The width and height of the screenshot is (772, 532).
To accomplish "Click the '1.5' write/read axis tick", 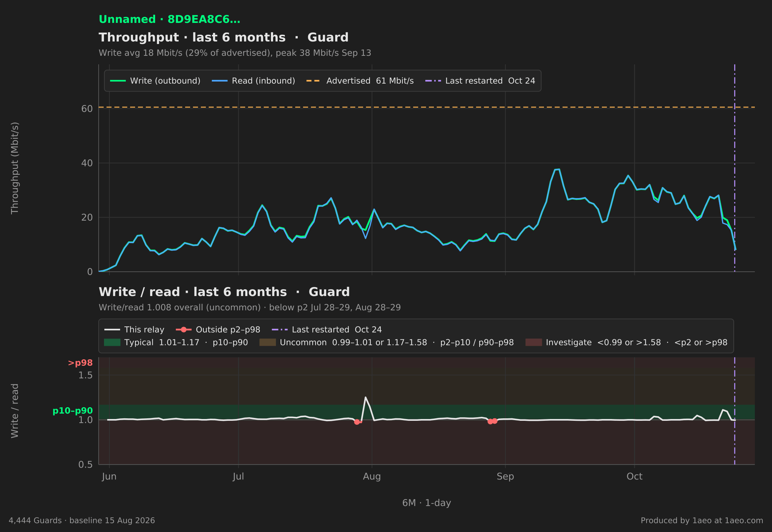I will 85,375.
